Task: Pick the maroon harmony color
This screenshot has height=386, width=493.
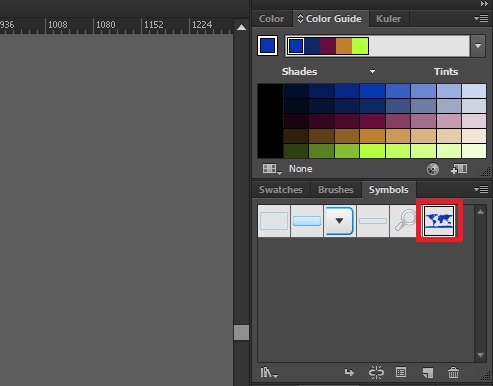Action: tap(328, 46)
